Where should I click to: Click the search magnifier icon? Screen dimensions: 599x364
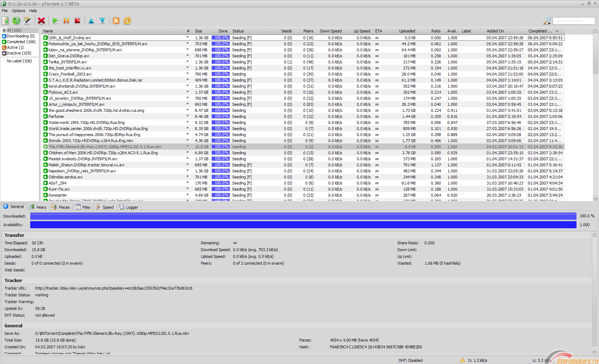[x=547, y=21]
